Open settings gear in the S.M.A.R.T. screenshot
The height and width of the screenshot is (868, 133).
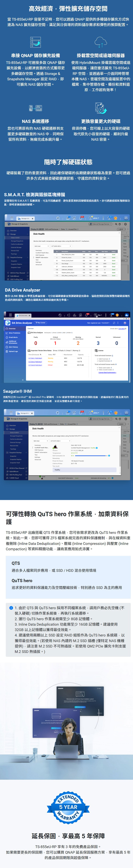coord(126,224)
